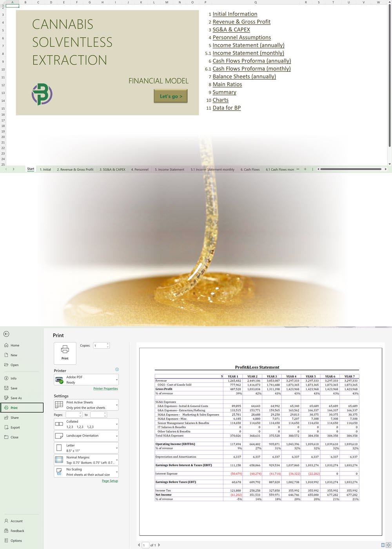Open SG&A & CAPEX link
The height and width of the screenshot is (549, 392).
pyautogui.click(x=231, y=30)
